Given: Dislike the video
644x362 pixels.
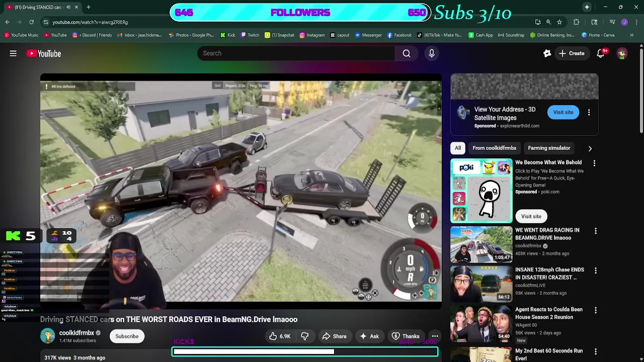Looking at the screenshot, I should pos(304,336).
